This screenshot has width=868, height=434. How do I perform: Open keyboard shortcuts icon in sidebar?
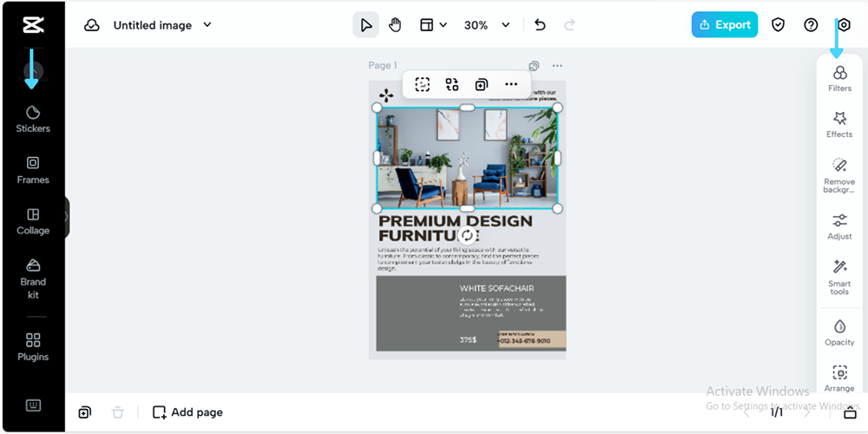(x=33, y=405)
